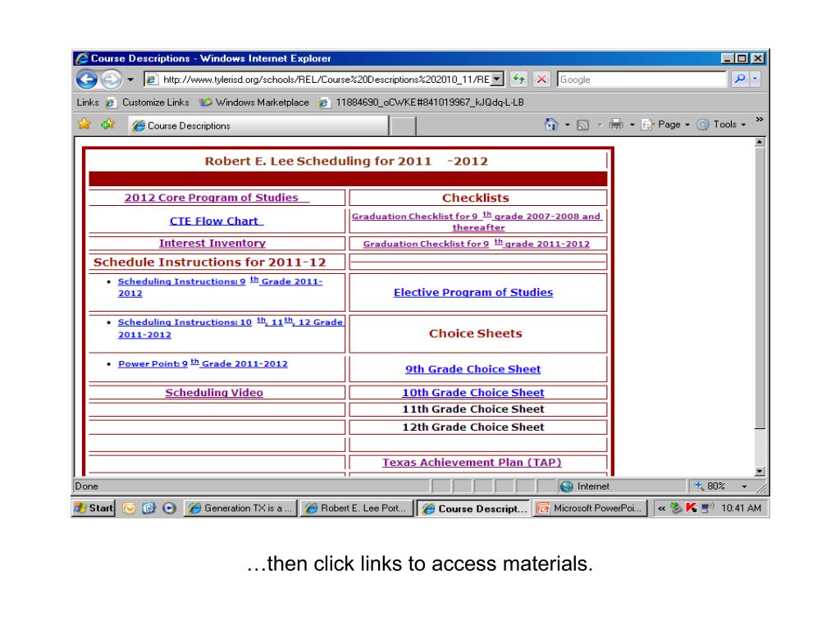840x630 pixels.
Task: Click the Google search box
Action: (641, 80)
